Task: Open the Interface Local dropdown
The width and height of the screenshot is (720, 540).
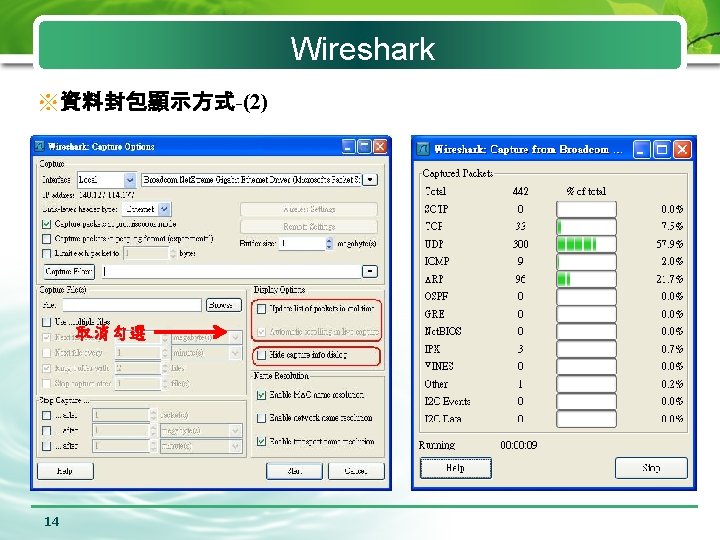Action: pos(130,180)
